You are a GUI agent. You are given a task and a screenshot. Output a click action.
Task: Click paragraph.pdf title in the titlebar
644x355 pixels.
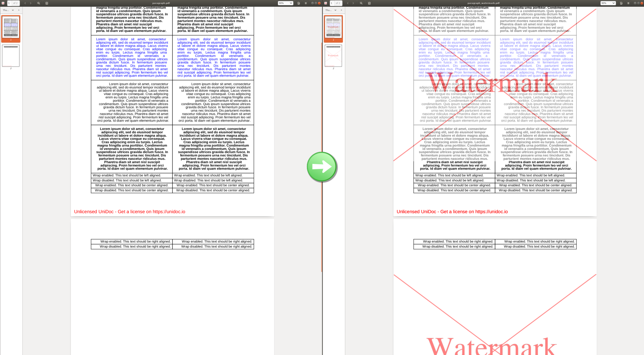(x=161, y=3)
